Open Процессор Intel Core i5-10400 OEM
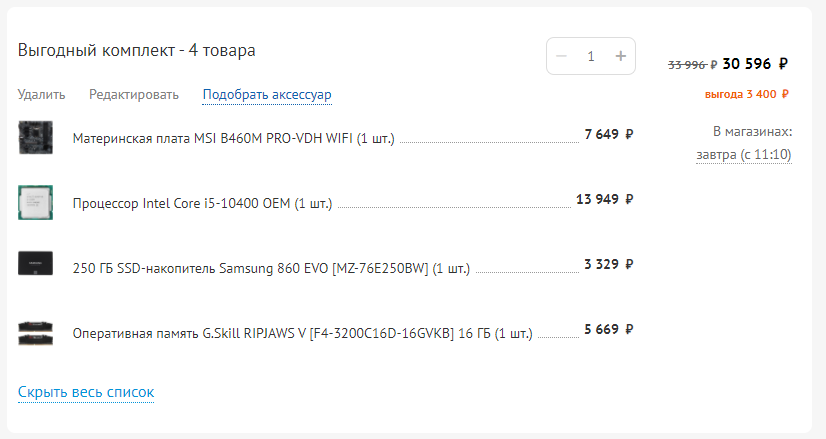Screen dimensions: 826x439 click(202, 203)
